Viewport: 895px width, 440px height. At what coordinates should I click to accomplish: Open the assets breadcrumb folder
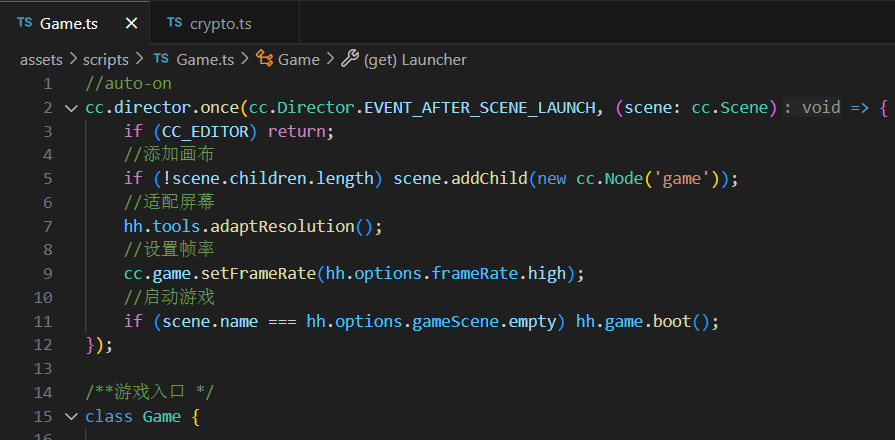(42, 60)
